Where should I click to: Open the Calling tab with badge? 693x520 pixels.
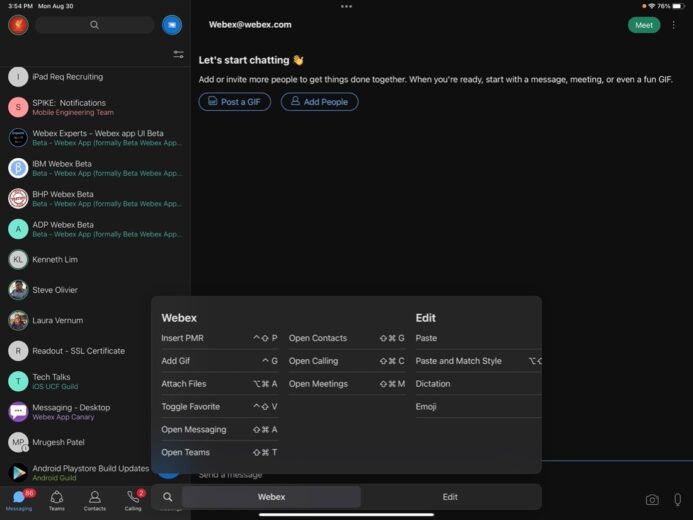pos(133,498)
